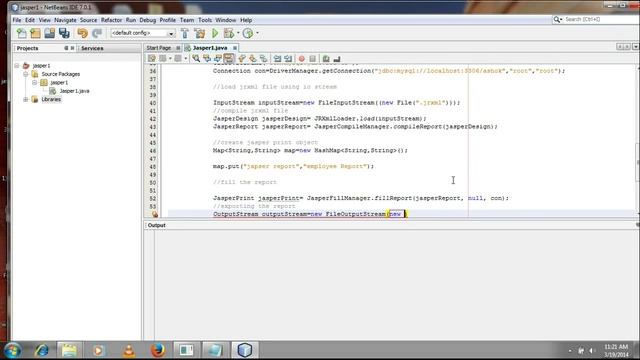The height and width of the screenshot is (360, 640).
Task: Click the Build Project hammer icon
Action: click(x=185, y=33)
